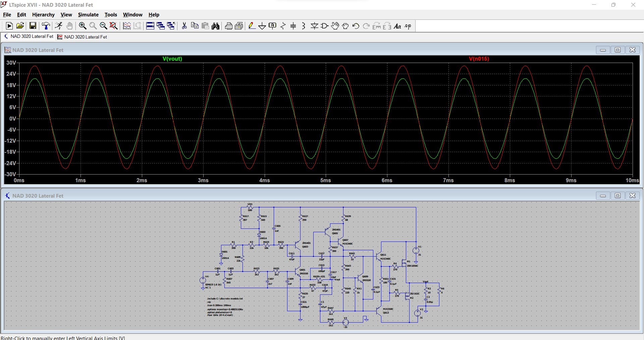Image resolution: width=644 pixels, height=340 pixels.
Task: Run the simulation with the running man
Action: 59,26
